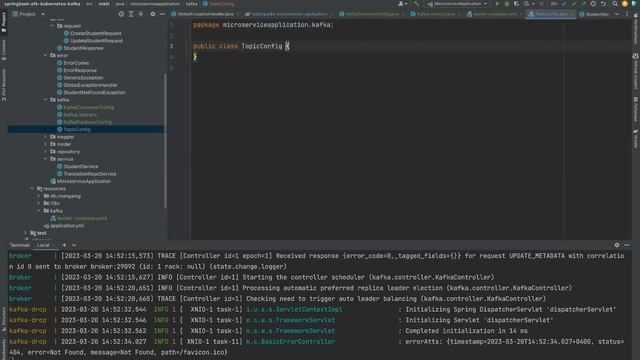
Task: Open StudentService class in tree
Action: (80, 166)
